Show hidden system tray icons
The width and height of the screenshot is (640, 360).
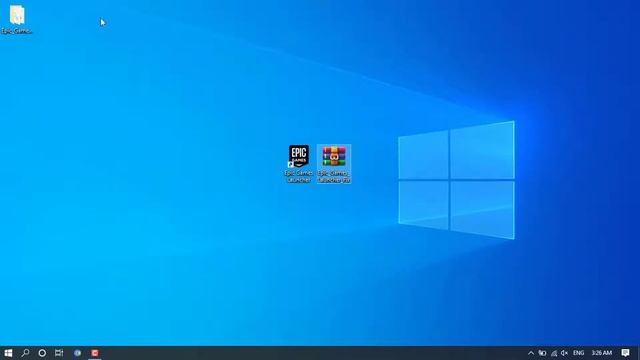(x=531, y=353)
